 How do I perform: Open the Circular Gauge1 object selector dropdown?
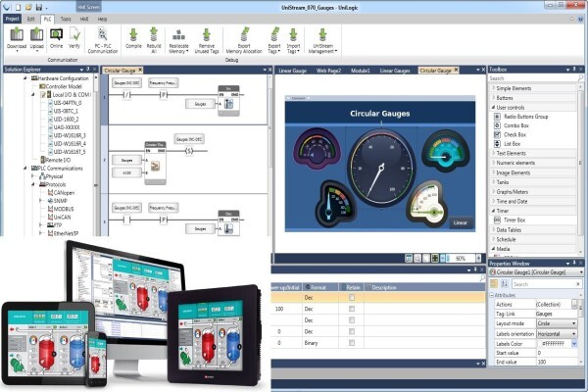(x=581, y=272)
